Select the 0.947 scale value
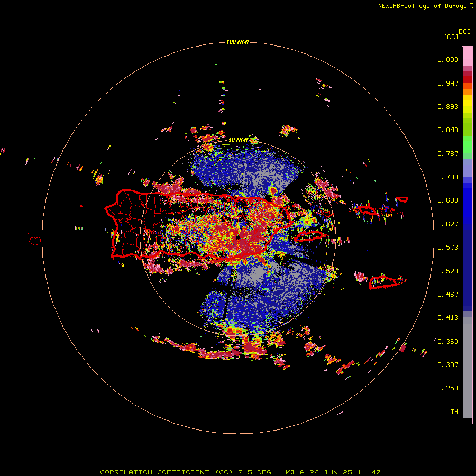 click(448, 83)
